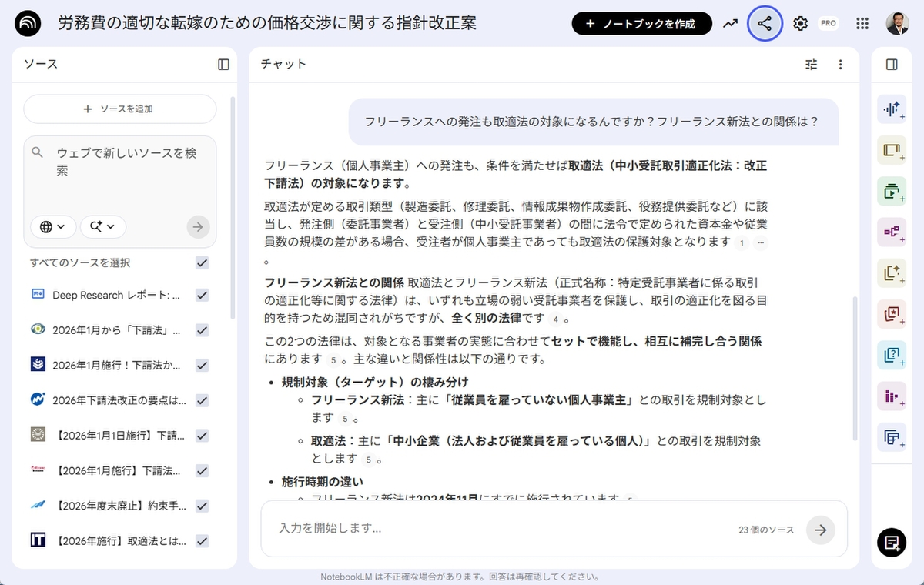Generate a slide deck
The width and height of the screenshot is (924, 585).
(892, 150)
